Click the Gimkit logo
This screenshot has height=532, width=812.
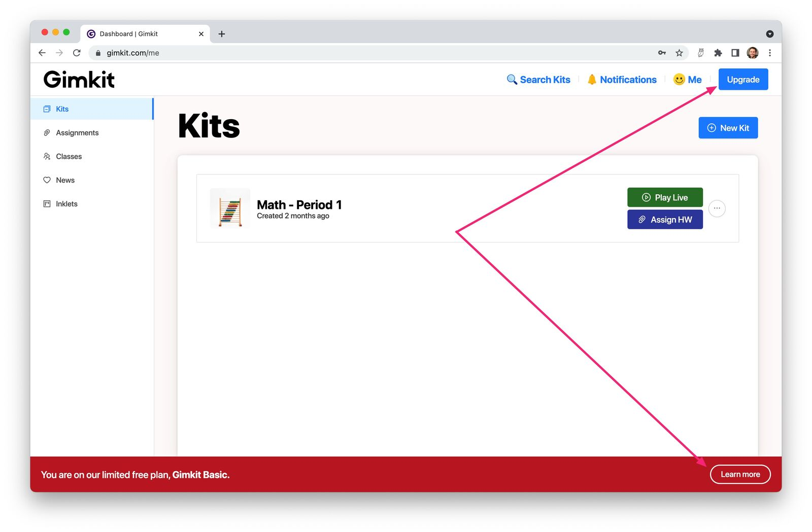79,80
